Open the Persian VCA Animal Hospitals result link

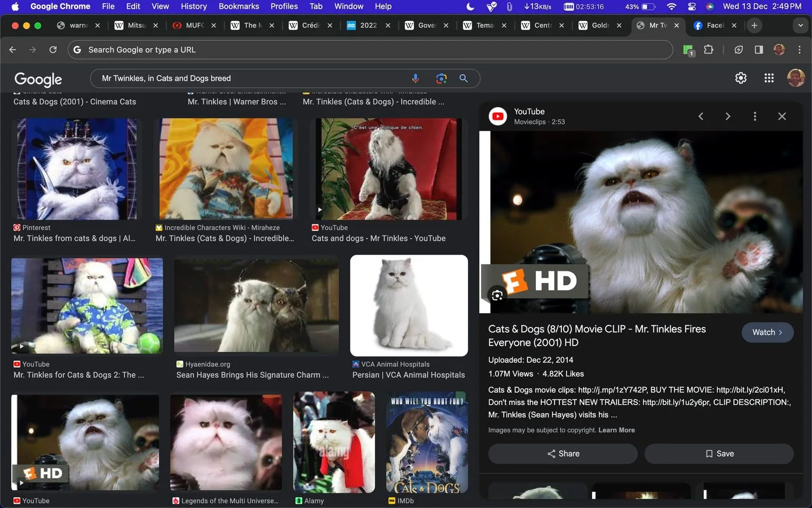409,375
